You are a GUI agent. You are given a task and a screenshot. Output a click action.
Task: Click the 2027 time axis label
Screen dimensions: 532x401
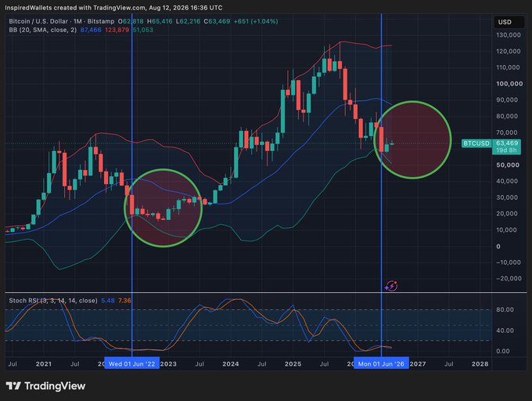pyautogui.click(x=418, y=364)
